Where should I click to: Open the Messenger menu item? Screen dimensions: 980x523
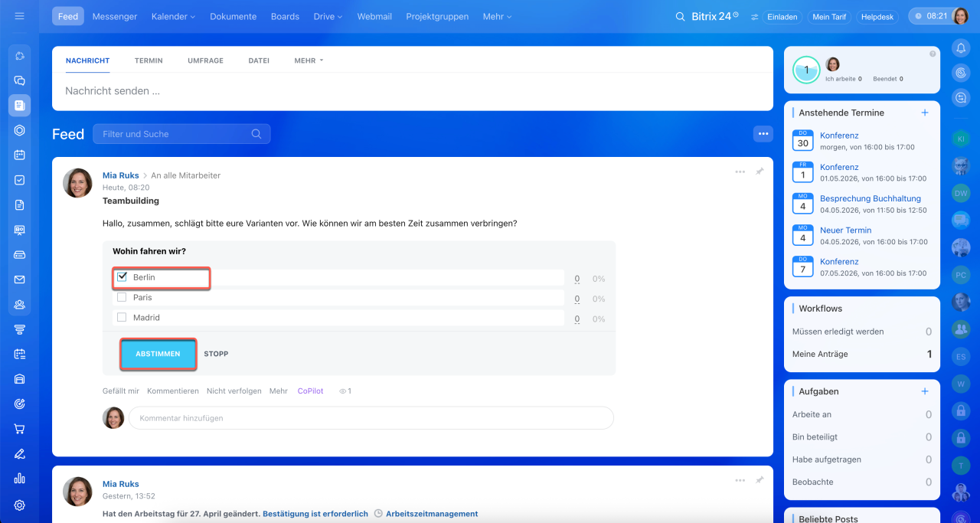click(115, 16)
